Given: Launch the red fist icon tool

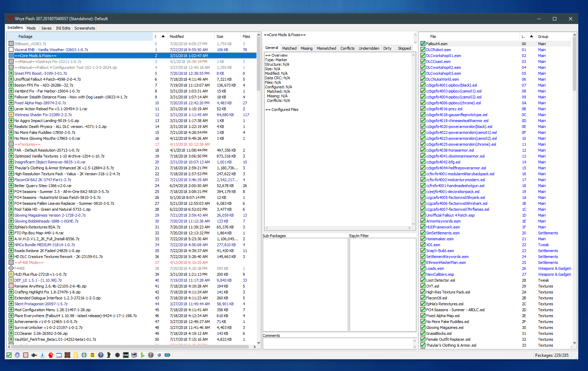Looking at the screenshot, I should [51, 355].
